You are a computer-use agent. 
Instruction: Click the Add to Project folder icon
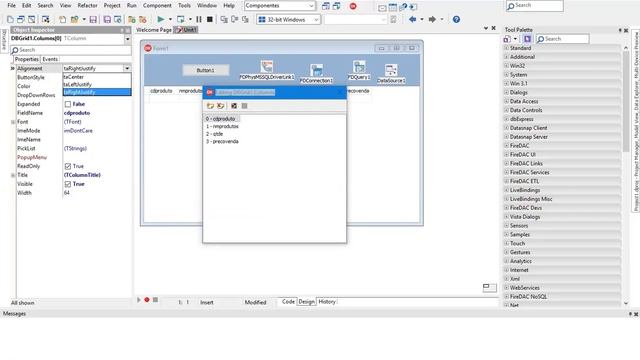[x=132, y=19]
